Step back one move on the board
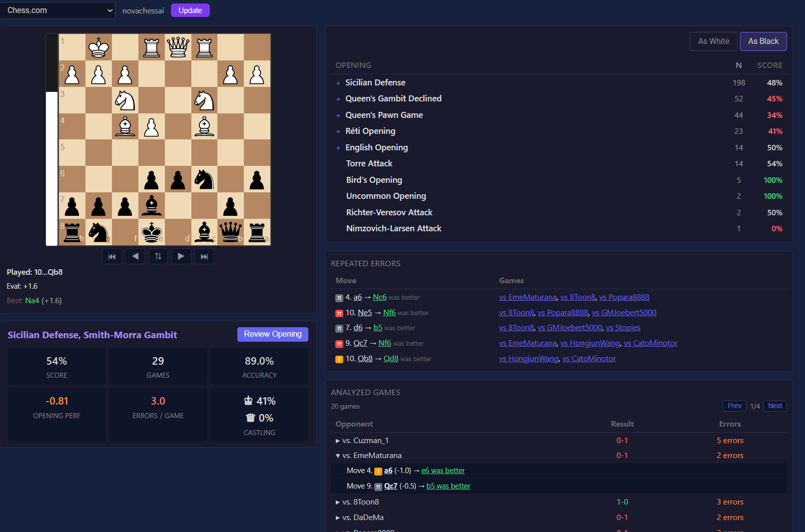The image size is (805, 532). (x=135, y=256)
